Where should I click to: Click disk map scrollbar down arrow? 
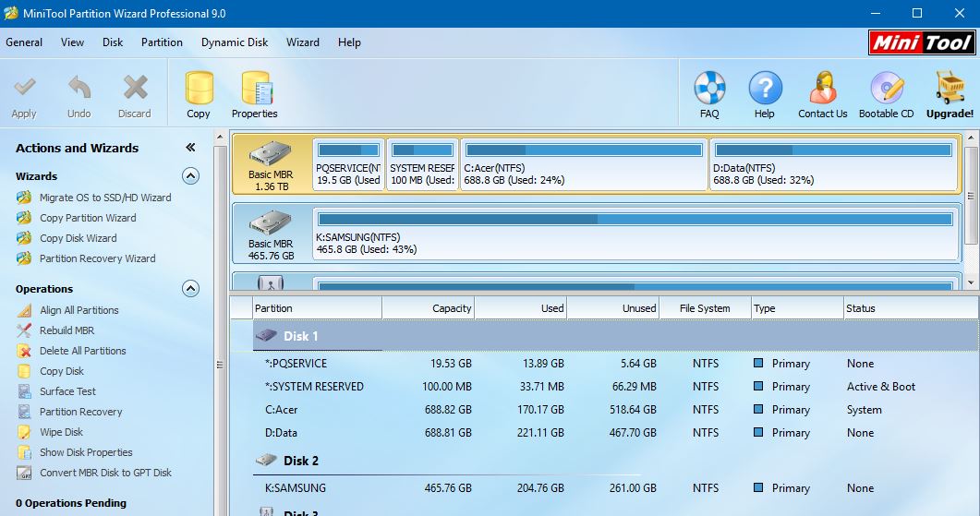971,282
